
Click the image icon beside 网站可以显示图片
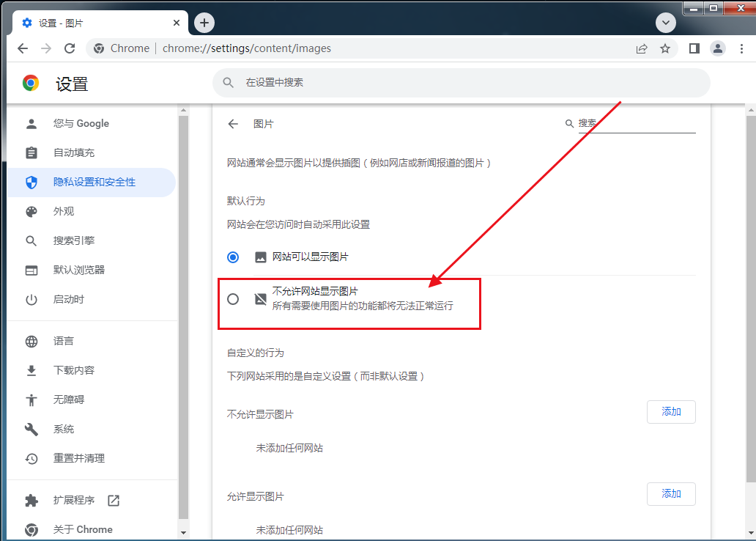(x=260, y=257)
